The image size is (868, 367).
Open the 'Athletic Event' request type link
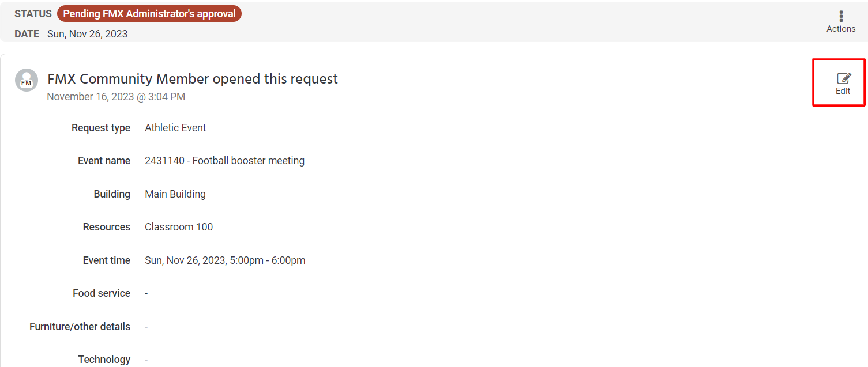[175, 127]
